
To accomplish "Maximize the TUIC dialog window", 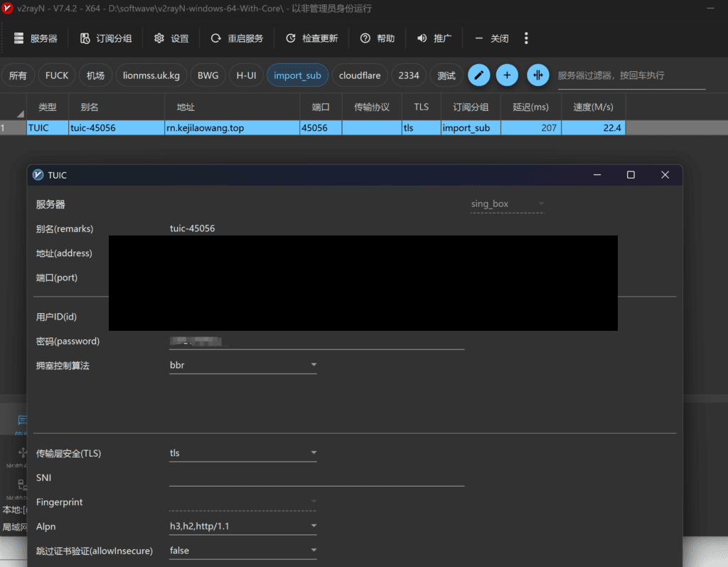I will click(x=631, y=175).
